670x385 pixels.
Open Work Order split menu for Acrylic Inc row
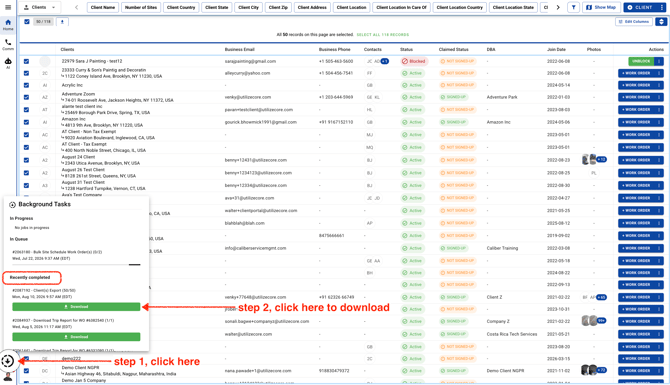click(659, 85)
